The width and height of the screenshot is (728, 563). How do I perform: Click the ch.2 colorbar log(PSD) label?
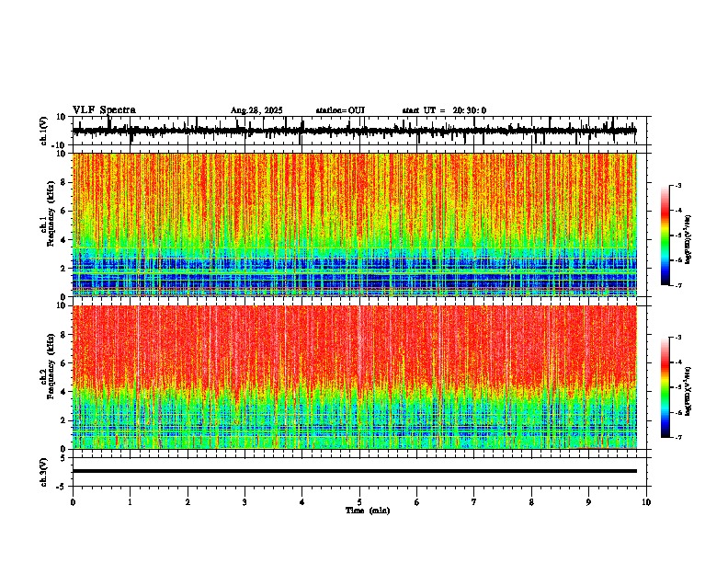click(688, 391)
